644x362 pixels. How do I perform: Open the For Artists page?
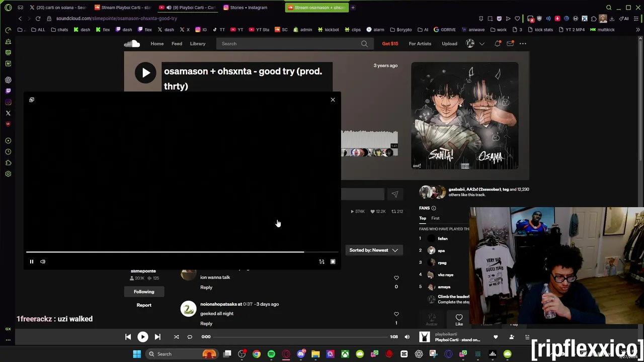coord(420,44)
